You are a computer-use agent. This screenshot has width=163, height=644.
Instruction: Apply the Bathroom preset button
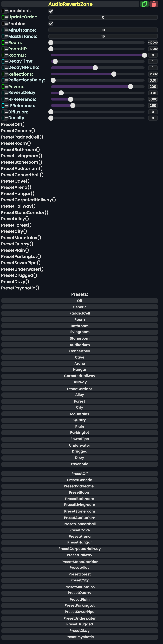(x=79, y=326)
